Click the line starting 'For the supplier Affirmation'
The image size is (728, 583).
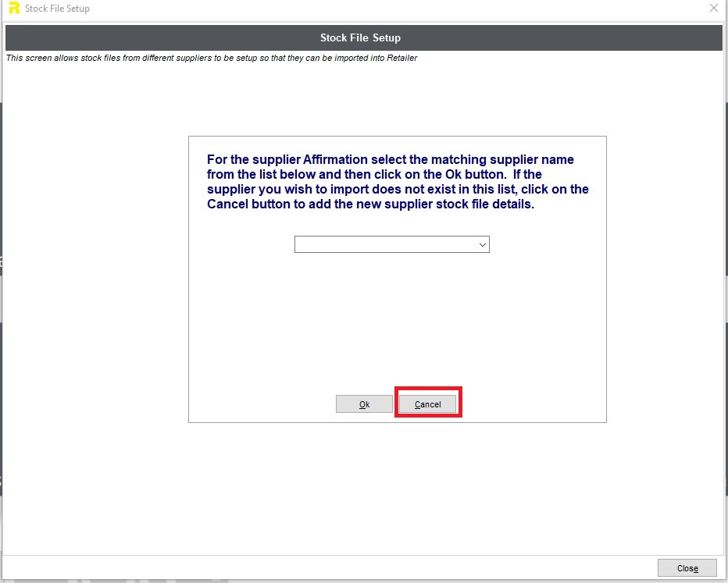(x=390, y=160)
